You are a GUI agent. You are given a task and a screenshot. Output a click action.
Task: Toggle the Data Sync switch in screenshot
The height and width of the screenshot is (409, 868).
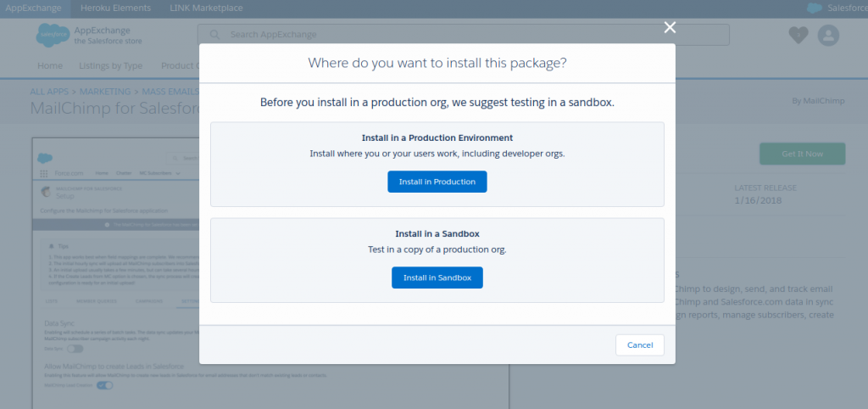(x=75, y=349)
